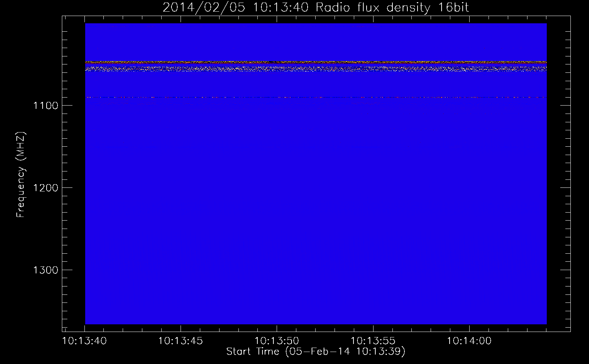Image resolution: width=589 pixels, height=364 pixels.
Task: Click the bright red-orange horizontal emission band
Action: (316, 63)
